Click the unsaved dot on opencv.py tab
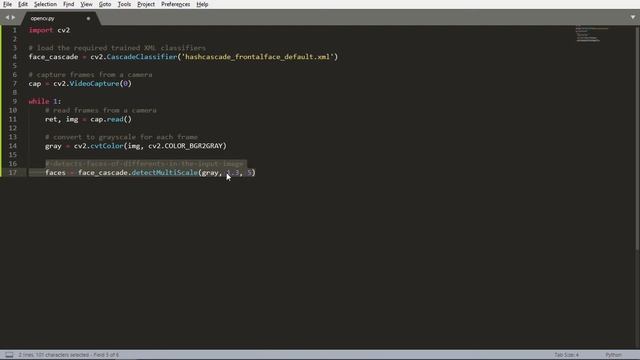This screenshot has width=640, height=360. 88,18
